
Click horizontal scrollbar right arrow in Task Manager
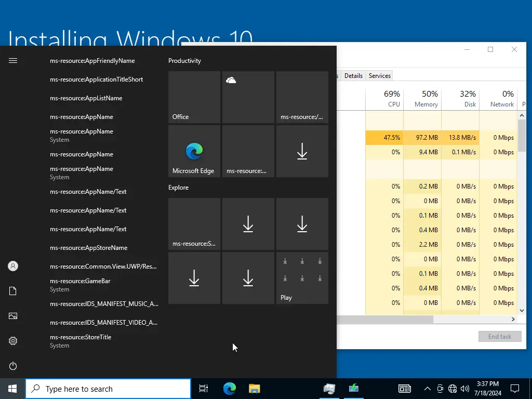pos(513,320)
